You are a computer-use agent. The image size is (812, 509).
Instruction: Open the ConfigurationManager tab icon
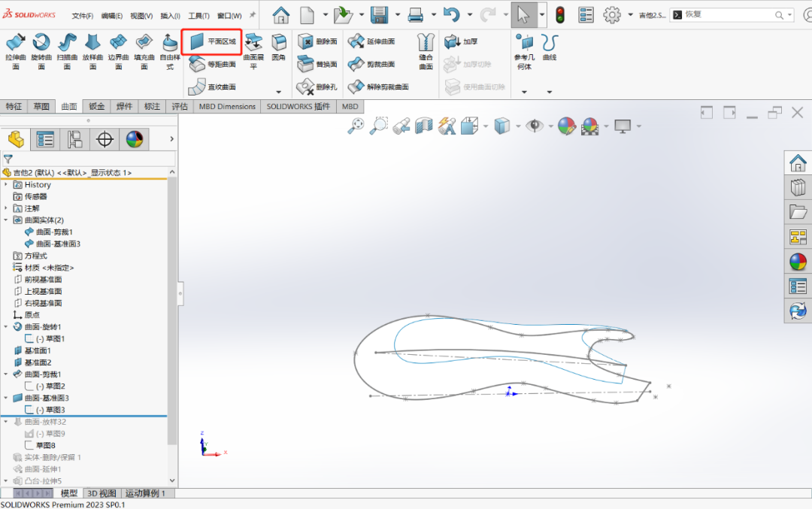[74, 139]
